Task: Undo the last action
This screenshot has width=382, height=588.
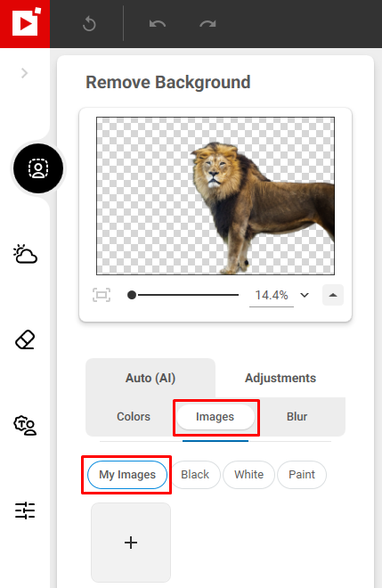Action: click(x=158, y=24)
